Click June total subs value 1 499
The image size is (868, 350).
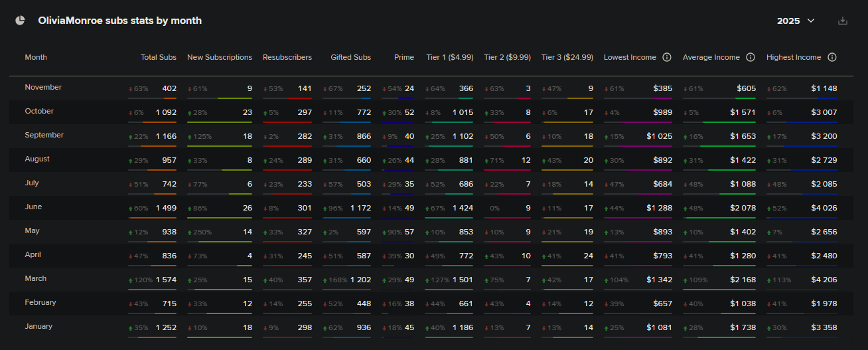coord(167,208)
